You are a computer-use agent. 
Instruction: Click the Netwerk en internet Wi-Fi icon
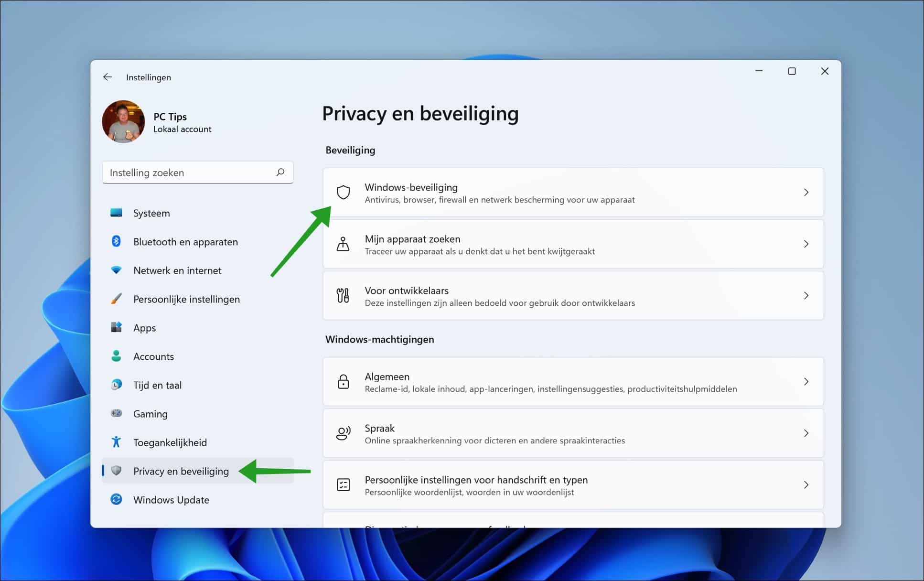(x=116, y=270)
